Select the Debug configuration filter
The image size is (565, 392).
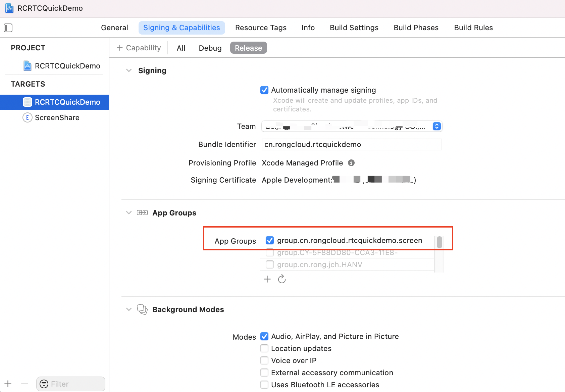tap(210, 48)
